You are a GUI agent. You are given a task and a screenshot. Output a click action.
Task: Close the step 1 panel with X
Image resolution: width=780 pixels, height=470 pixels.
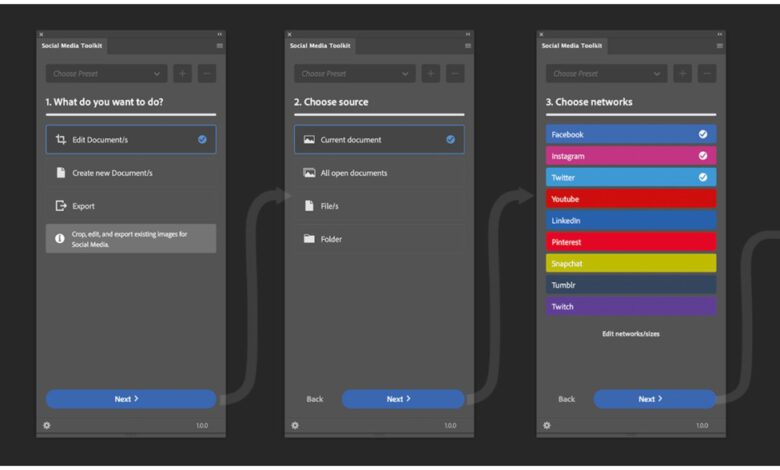41,34
